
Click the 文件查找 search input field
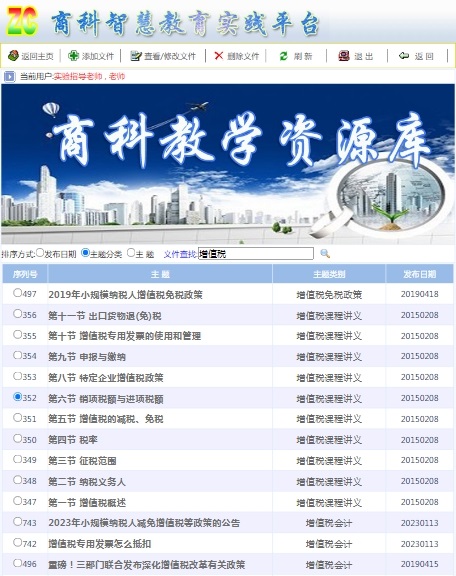click(256, 253)
